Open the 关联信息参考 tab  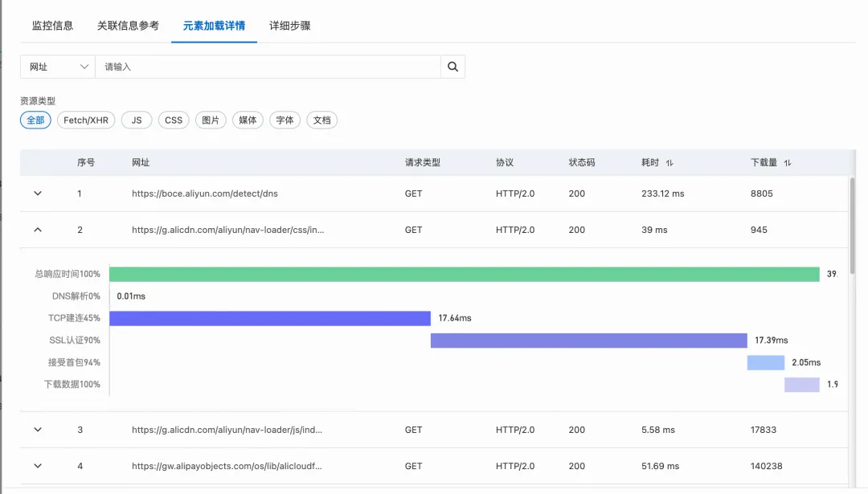point(128,26)
